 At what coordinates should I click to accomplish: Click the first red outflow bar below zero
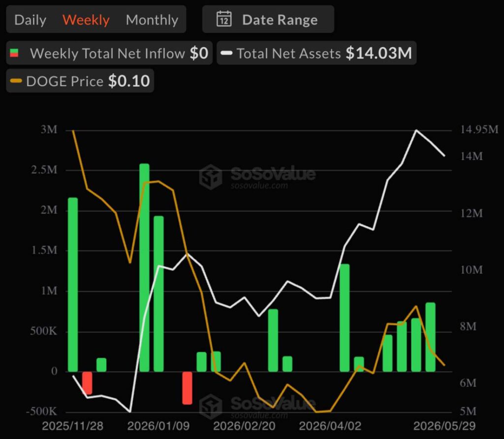tap(87, 383)
